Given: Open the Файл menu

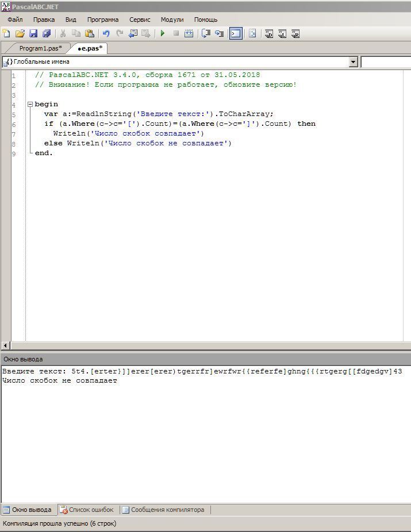Looking at the screenshot, I should pyautogui.click(x=16, y=20).
